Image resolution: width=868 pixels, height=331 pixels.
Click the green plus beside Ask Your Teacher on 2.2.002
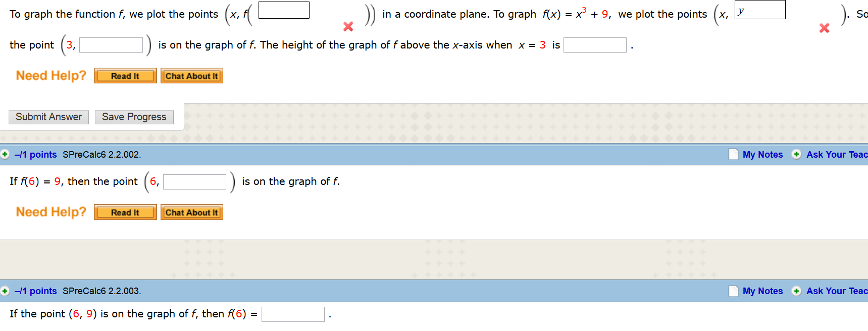[x=796, y=154]
